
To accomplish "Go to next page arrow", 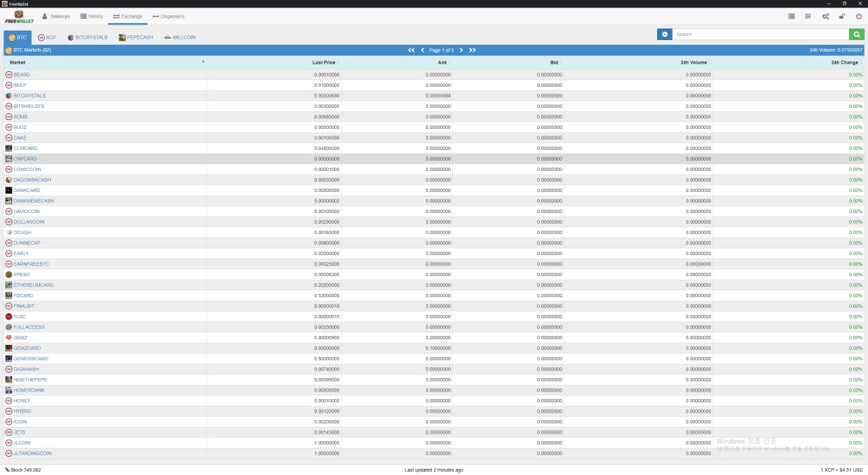I will [x=461, y=50].
